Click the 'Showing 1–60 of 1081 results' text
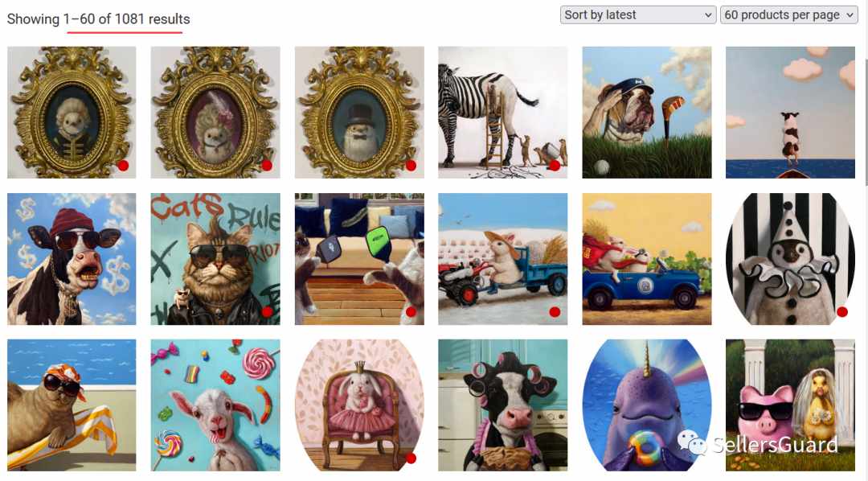Image resolution: width=868 pixels, height=481 pixels. coord(99,18)
